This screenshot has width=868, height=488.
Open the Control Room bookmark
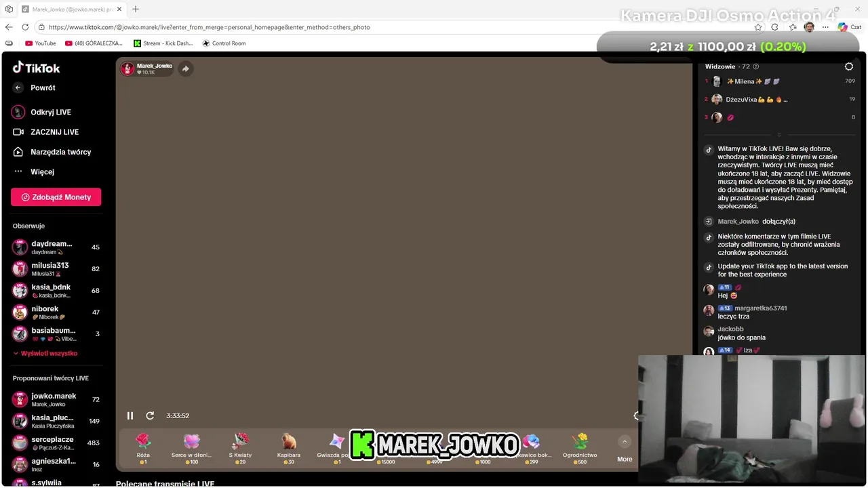click(x=224, y=43)
